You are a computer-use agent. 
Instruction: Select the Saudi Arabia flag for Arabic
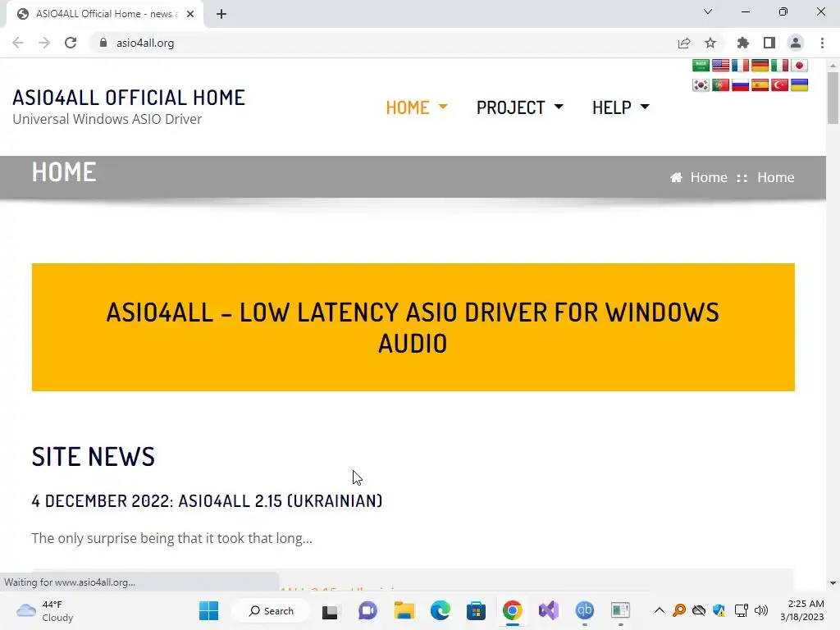pos(701,66)
